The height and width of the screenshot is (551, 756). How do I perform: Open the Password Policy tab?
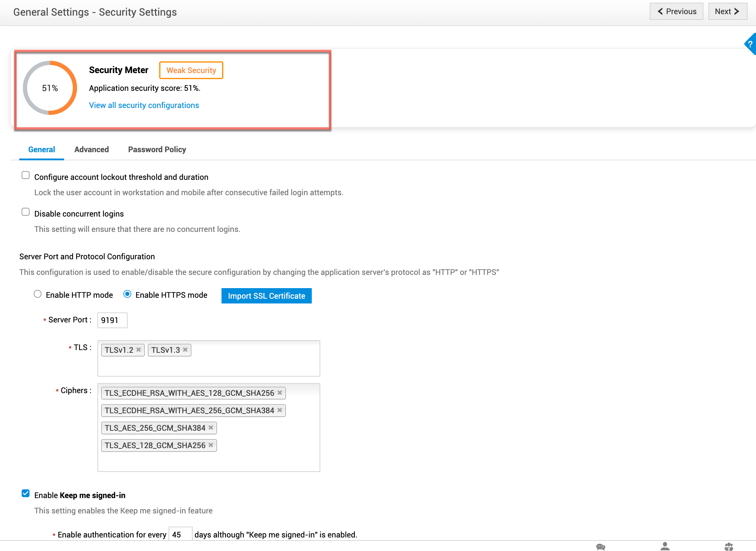tap(157, 149)
